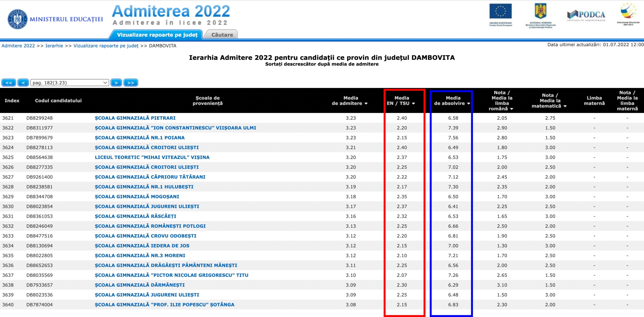Open the Ierarhie breadcrumb link
This screenshot has height=317, width=644.
[x=54, y=46]
